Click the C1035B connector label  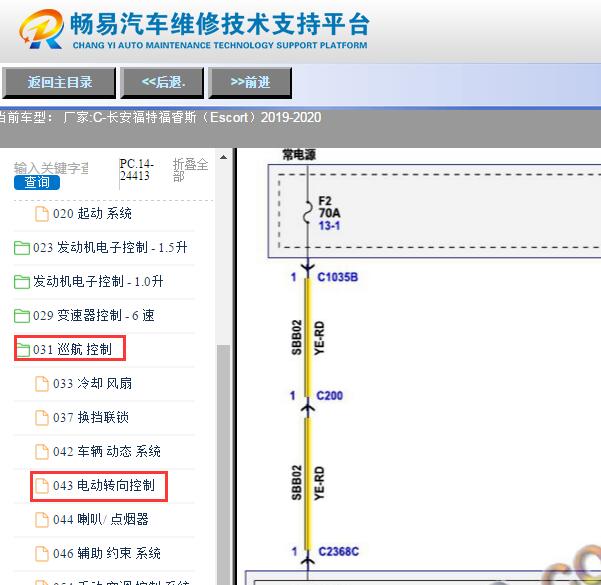337,277
